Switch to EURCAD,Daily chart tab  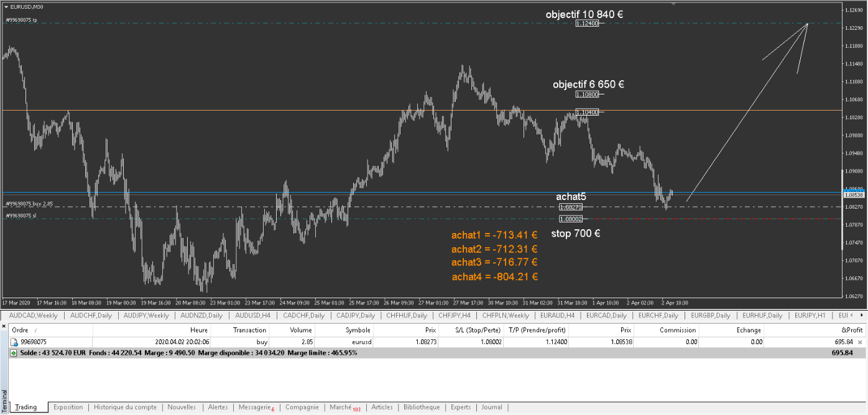click(x=606, y=316)
